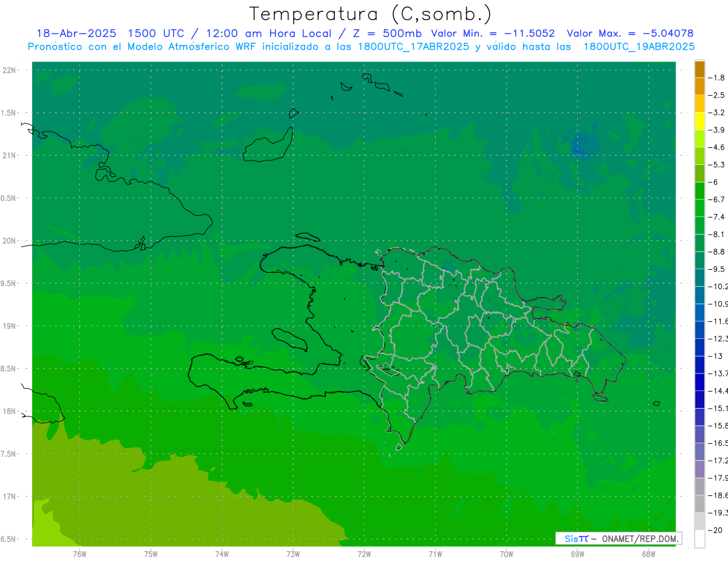728x562 pixels.
Task: Click the "69W" longitude label
Action: [x=578, y=554]
